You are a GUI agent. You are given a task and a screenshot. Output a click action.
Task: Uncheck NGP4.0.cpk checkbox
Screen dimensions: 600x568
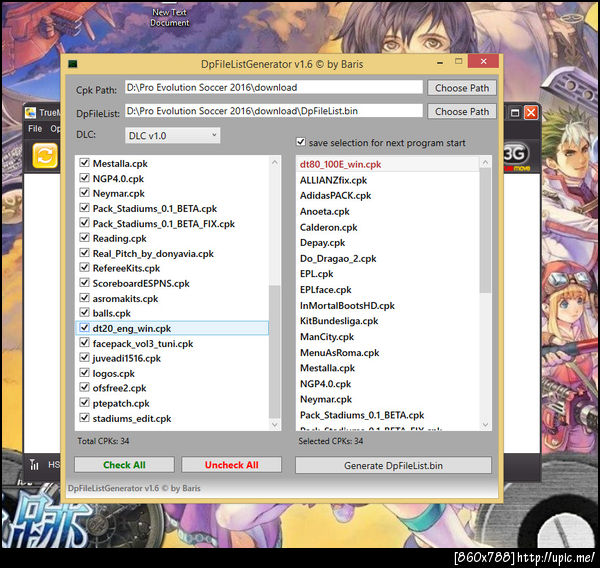(x=84, y=178)
